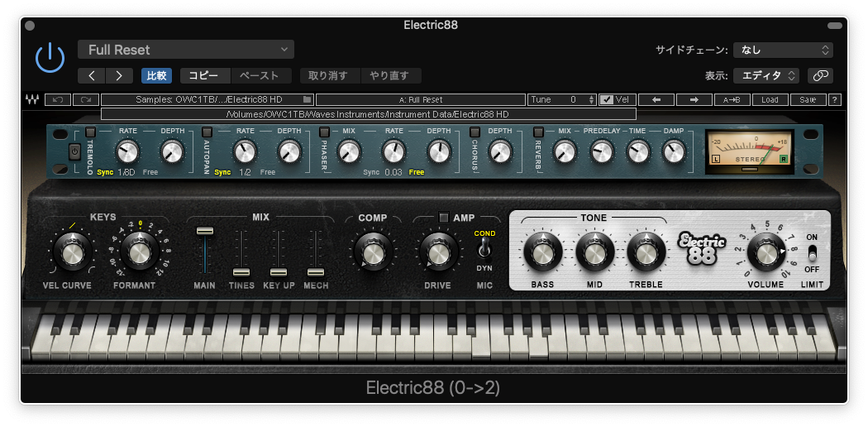Click the samples path field
Image resolution: width=868 pixels, height=427 pixels.
click(207, 99)
